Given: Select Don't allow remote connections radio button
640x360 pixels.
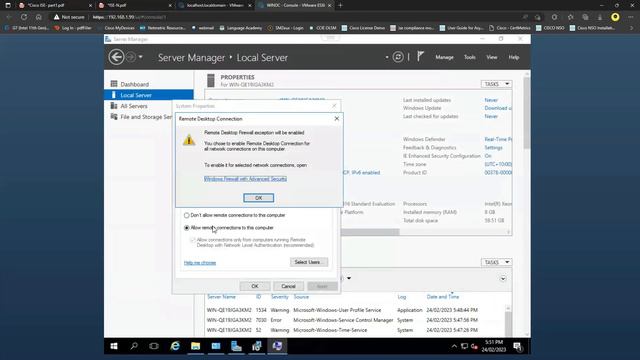Looking at the screenshot, I should click(187, 215).
